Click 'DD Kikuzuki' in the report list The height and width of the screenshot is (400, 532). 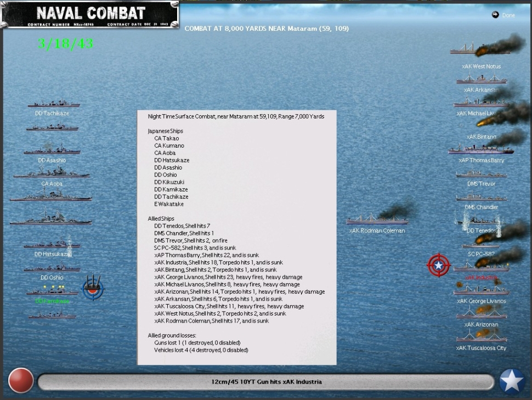[169, 182]
